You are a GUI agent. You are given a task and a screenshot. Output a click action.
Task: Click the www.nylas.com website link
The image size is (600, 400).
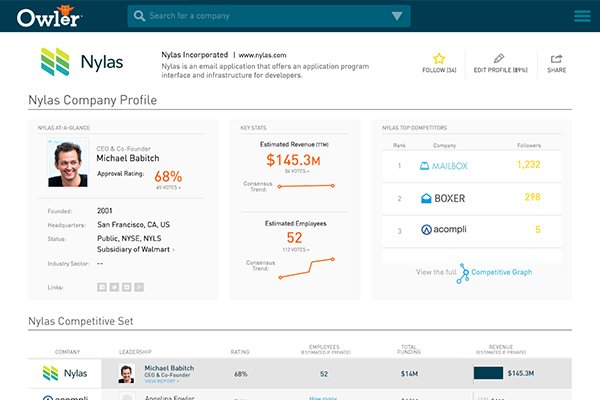pos(263,55)
